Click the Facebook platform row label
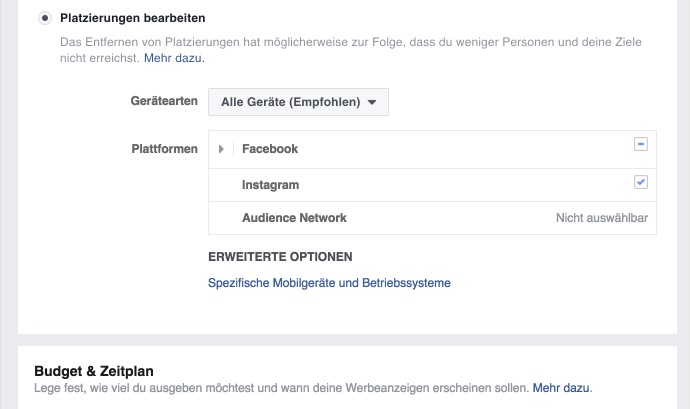Screen dimensions: 690x409 270,149
